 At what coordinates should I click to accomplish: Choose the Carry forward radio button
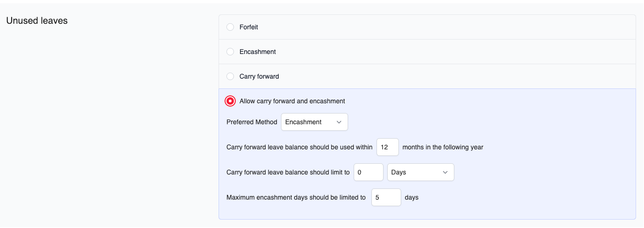pyautogui.click(x=230, y=76)
